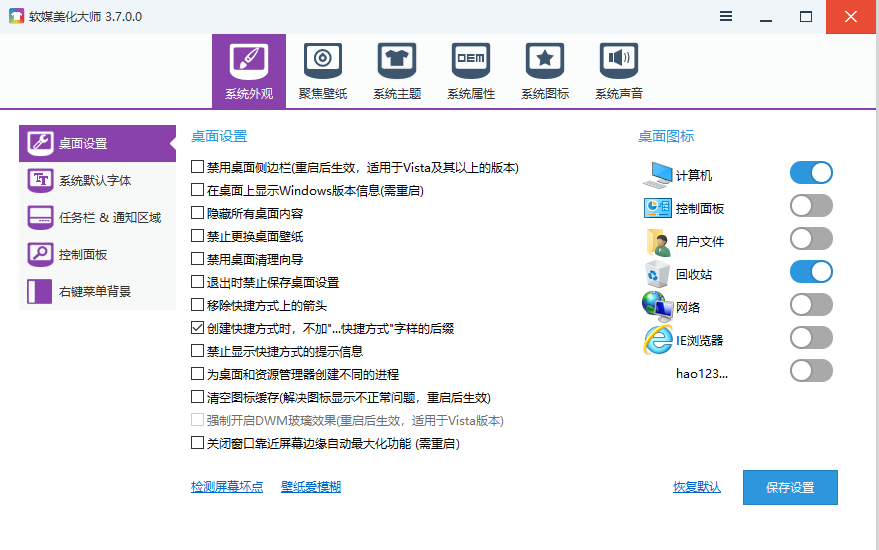Check 禁止显示快捷方式的提示信息 box
This screenshot has height=550, width=879.
[197, 350]
